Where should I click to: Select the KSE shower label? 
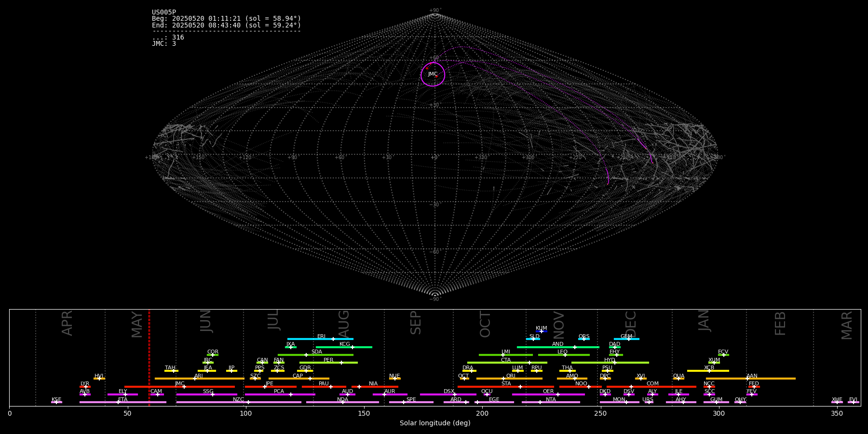(56, 400)
